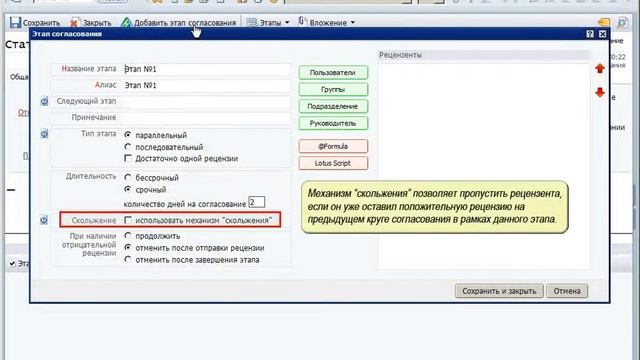Open the Этапы dropdown menu
Image resolution: width=640 pixels, height=360 pixels.
(x=269, y=22)
